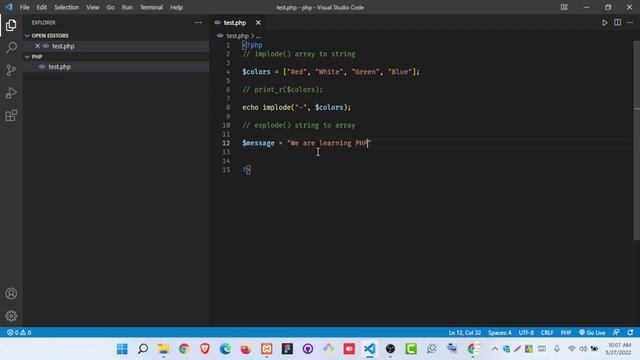Click line number 10 in gutter
This screenshot has width=640, height=360.
tap(226, 125)
